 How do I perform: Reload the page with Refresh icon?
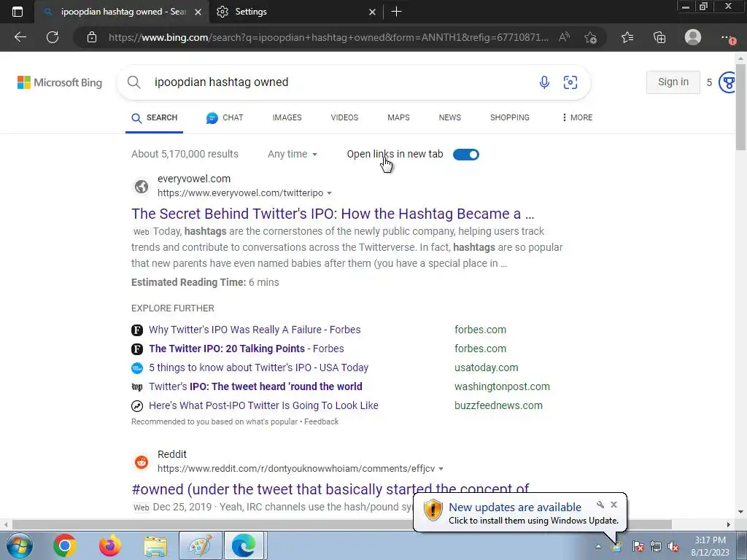(x=53, y=37)
